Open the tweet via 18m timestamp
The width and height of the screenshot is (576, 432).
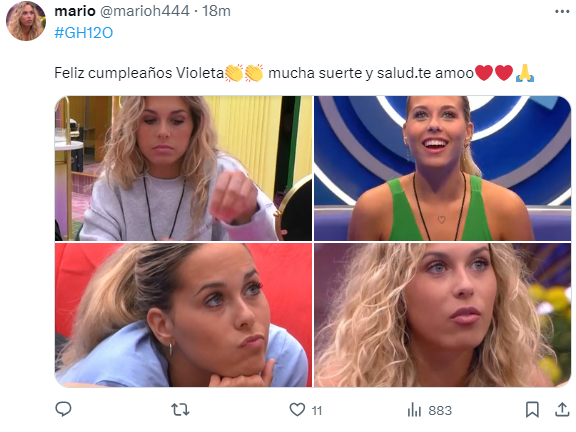216,11
